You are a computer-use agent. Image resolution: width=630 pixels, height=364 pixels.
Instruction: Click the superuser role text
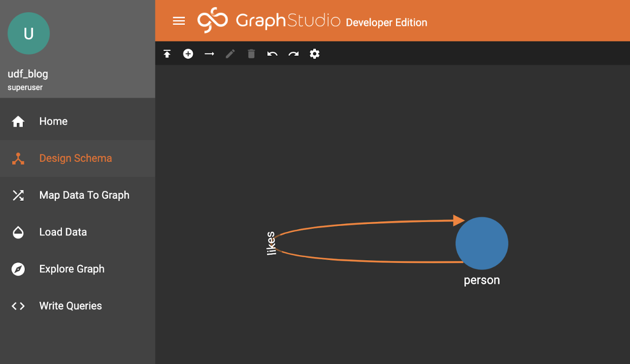(25, 87)
